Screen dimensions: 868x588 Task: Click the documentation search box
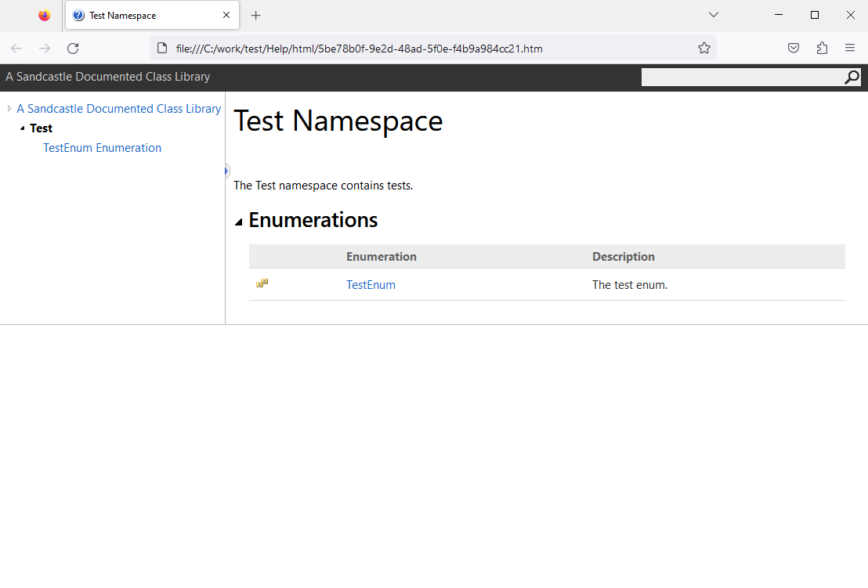(743, 78)
